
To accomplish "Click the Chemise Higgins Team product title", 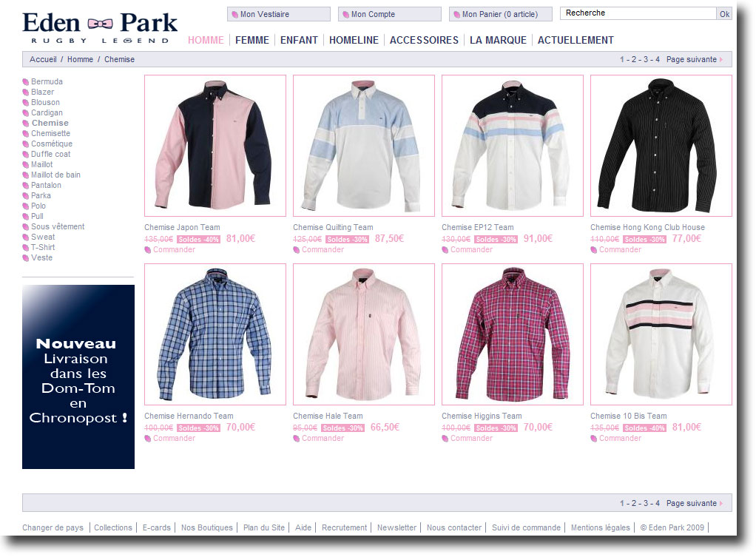I will pyautogui.click(x=482, y=416).
